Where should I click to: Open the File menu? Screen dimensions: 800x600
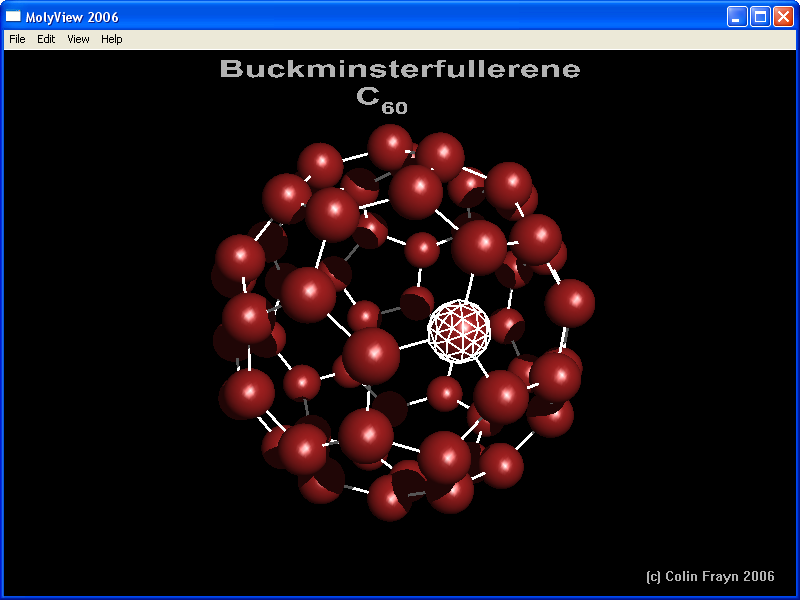tap(17, 39)
